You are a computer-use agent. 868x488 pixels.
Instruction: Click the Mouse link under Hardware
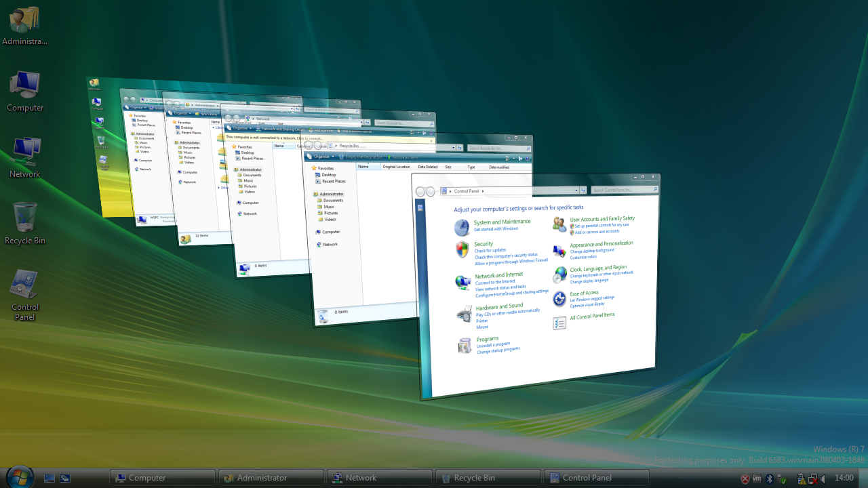coord(482,327)
